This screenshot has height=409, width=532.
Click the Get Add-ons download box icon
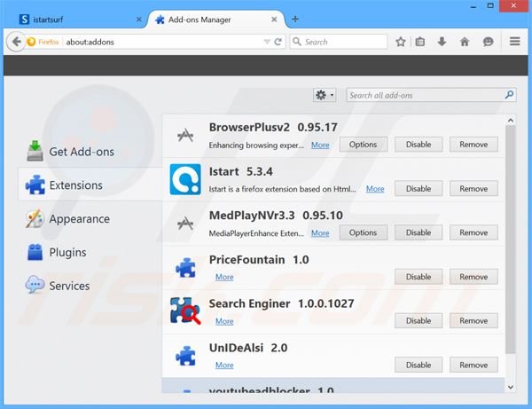[x=35, y=151]
